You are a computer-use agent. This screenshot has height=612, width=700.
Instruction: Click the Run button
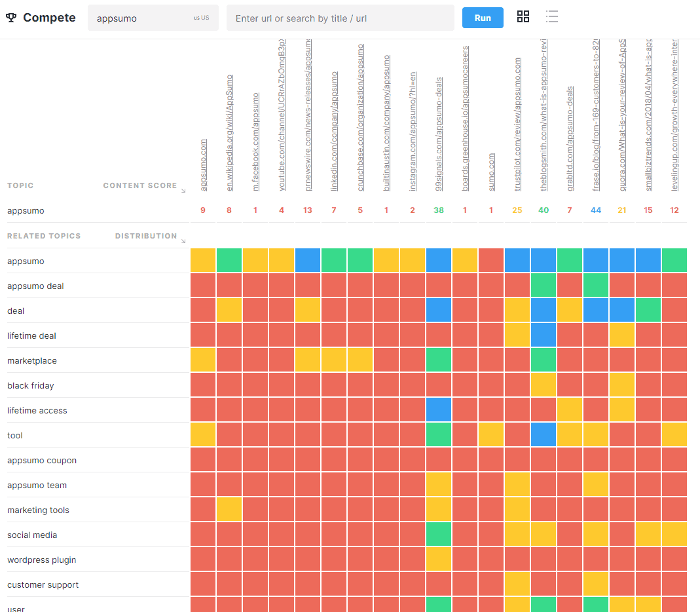pyautogui.click(x=483, y=18)
